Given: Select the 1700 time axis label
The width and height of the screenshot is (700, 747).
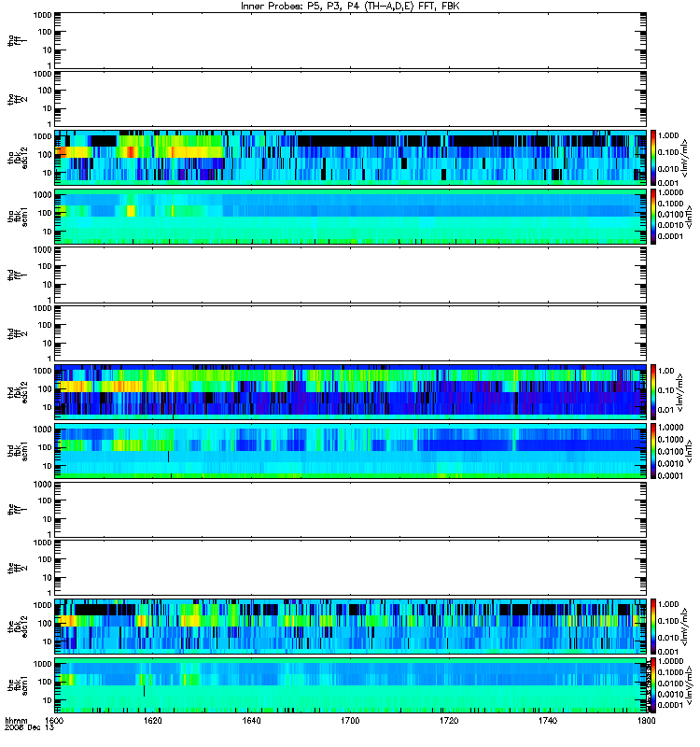Looking at the screenshot, I should [350, 720].
